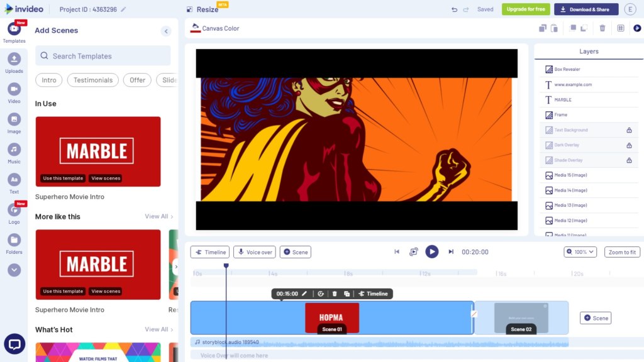Screen dimensions: 644x362
Task: Select Media 13 (Image) layer
Action: [x=588, y=206]
